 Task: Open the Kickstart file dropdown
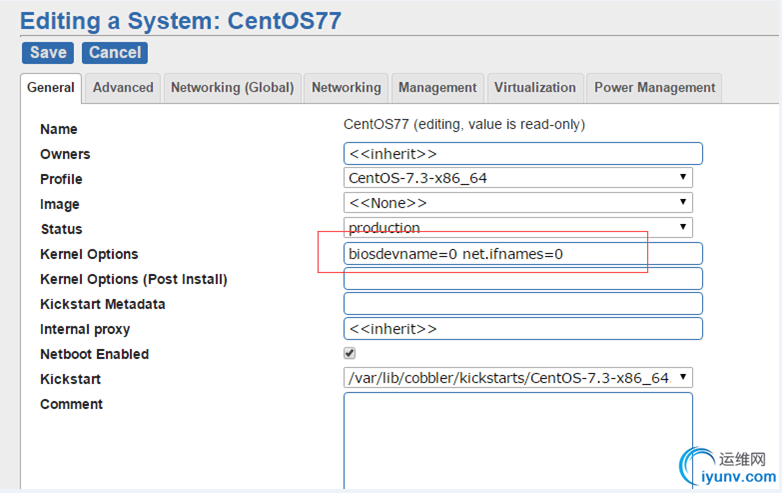click(518, 378)
